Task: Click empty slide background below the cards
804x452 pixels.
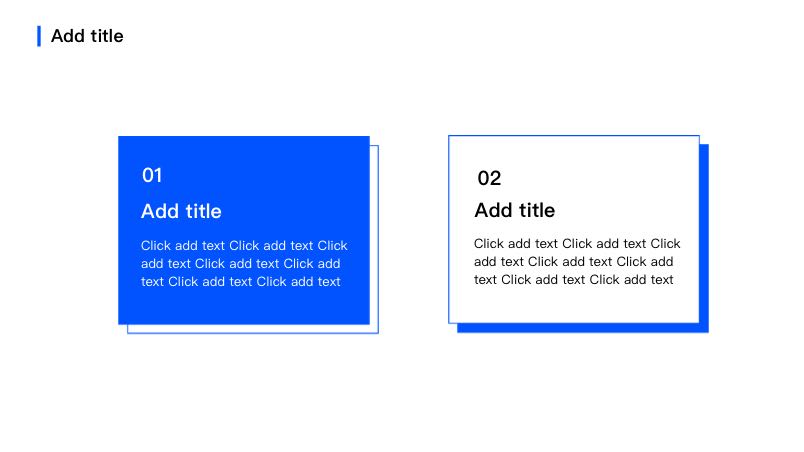Action: (400, 395)
